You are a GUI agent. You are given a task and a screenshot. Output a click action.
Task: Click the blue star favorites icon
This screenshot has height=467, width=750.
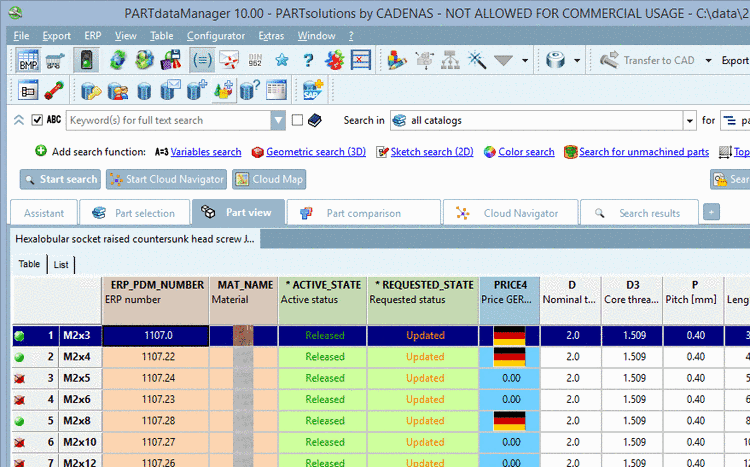pyautogui.click(x=282, y=60)
